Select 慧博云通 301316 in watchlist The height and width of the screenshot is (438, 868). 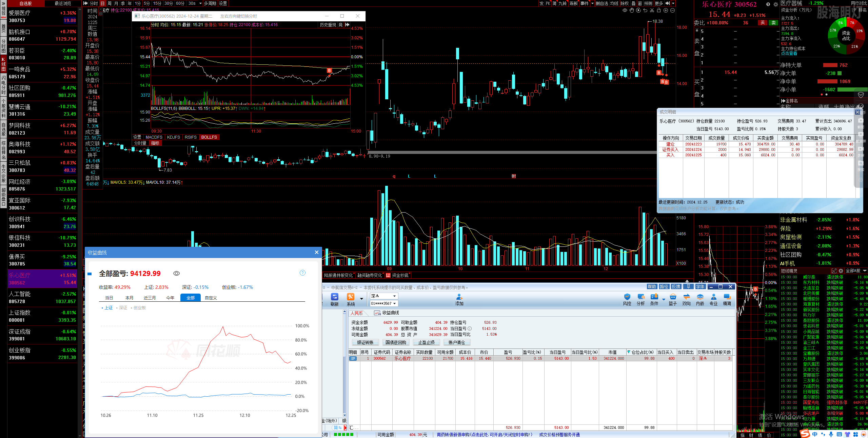coord(42,111)
